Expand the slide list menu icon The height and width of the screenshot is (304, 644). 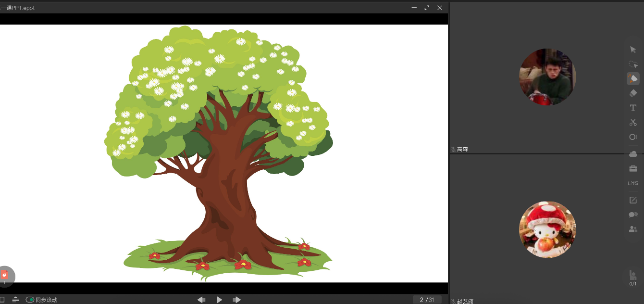coord(15,300)
